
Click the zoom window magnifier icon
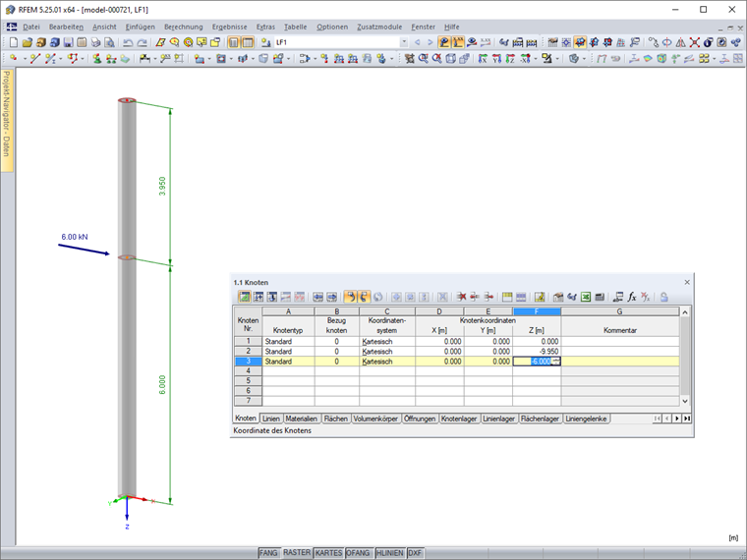coord(423,59)
